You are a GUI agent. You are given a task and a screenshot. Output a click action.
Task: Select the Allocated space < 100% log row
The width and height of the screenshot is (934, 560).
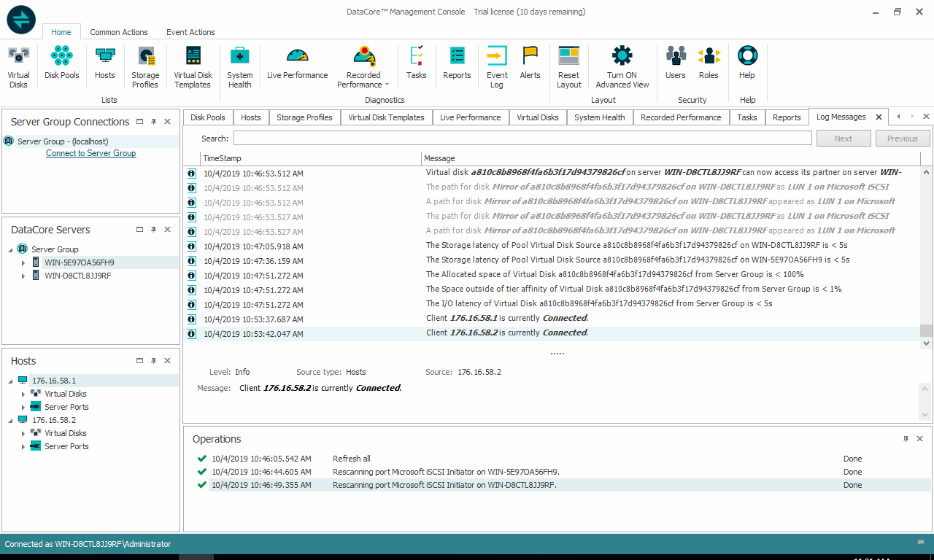click(552, 276)
